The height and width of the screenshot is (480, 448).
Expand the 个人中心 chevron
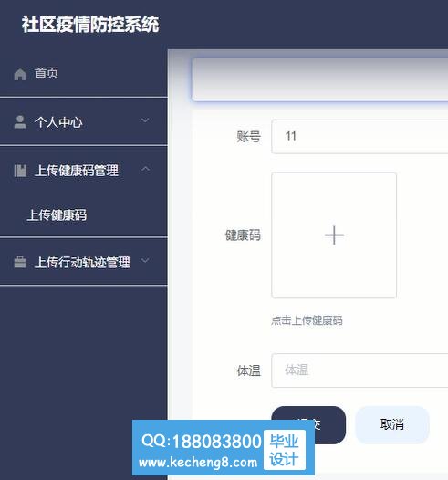point(145,120)
